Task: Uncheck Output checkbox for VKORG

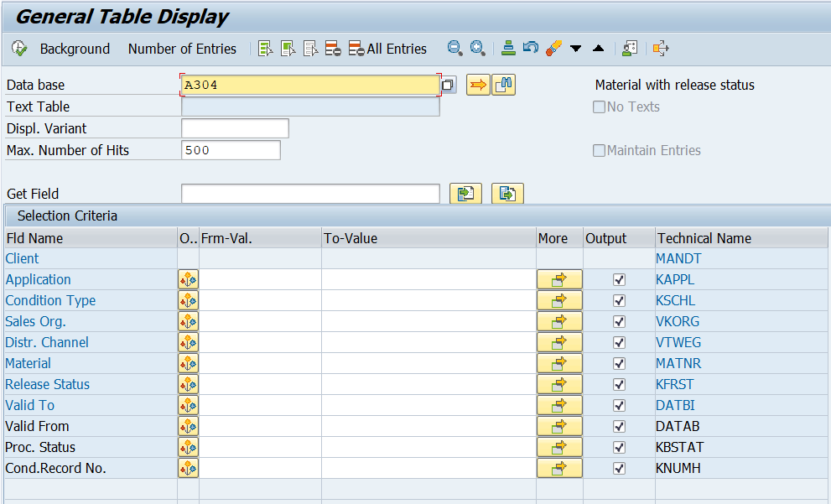Action: click(619, 322)
